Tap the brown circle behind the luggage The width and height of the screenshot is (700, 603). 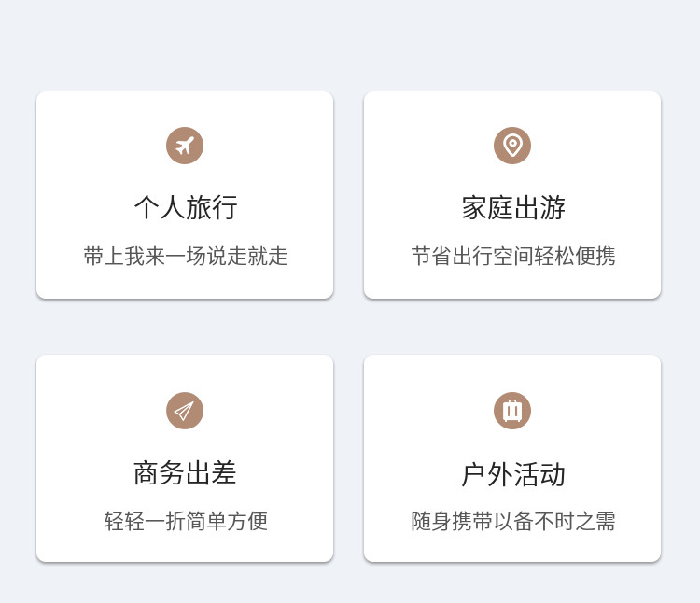point(512,411)
